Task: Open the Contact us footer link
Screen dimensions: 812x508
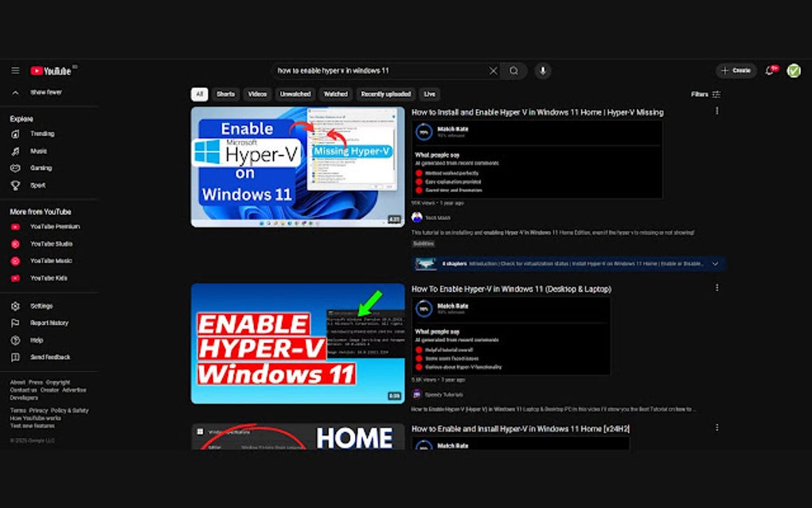Action: point(23,390)
